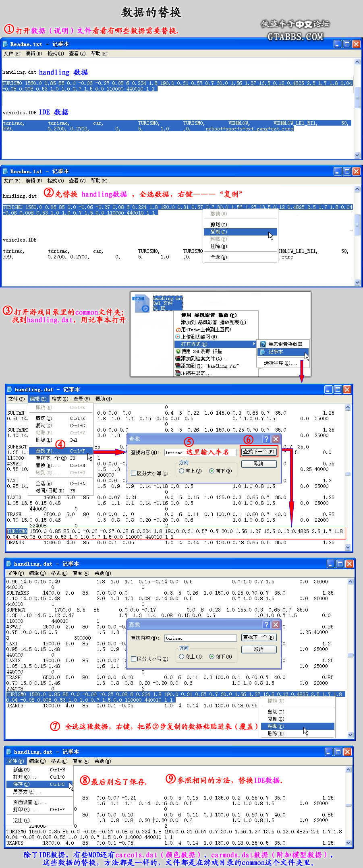Viewport: 363px width, 868px height.
Task: Click the archive icon beside 添加到档案文件(A)
Action: click(x=178, y=358)
